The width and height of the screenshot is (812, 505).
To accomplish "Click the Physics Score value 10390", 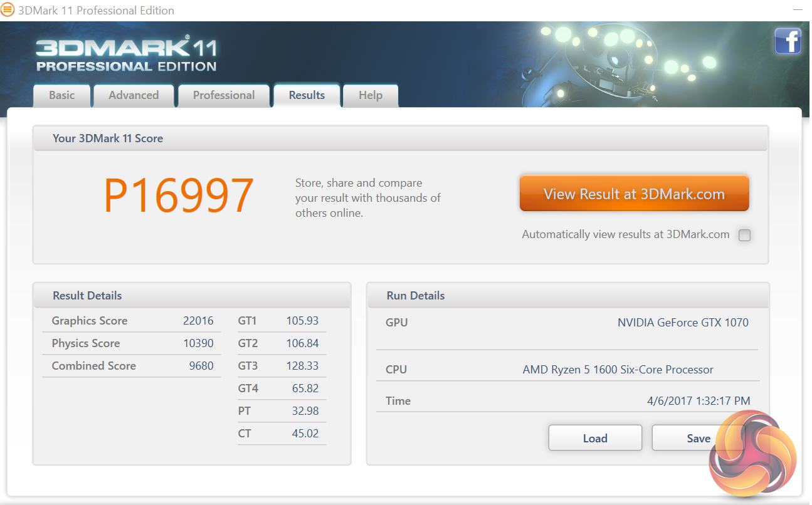I will tap(198, 343).
